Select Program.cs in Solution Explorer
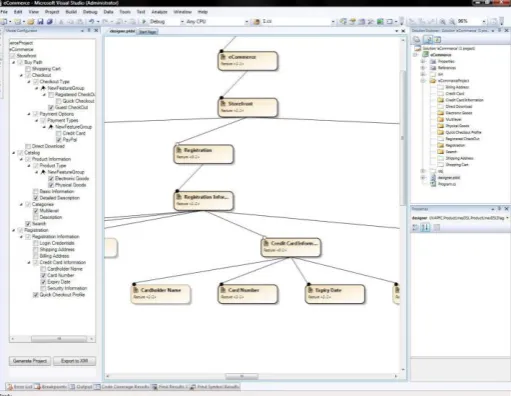This screenshot has height=396, width=511. [447, 184]
